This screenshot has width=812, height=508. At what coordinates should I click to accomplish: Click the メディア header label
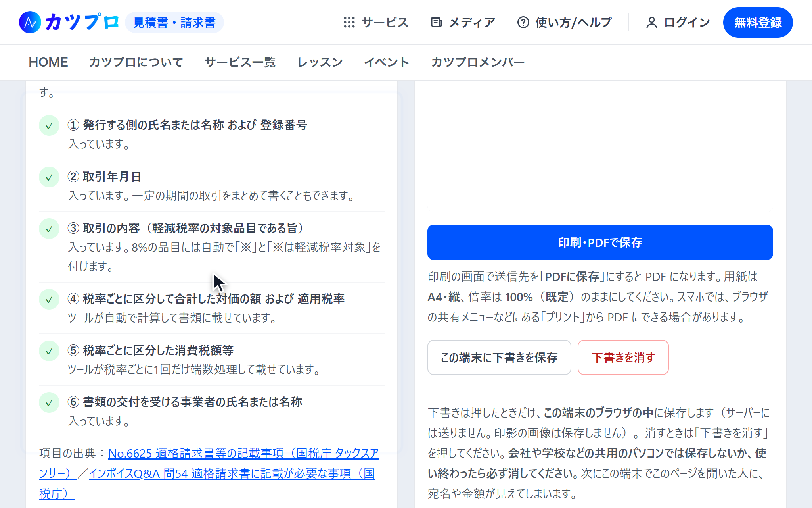(x=472, y=23)
